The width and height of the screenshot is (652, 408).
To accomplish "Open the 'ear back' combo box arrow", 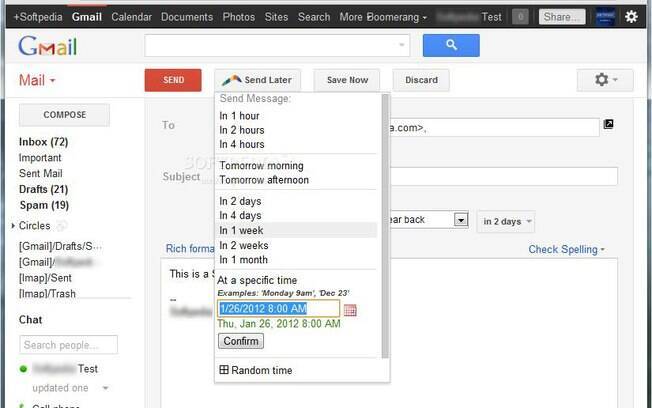I will 461,219.
